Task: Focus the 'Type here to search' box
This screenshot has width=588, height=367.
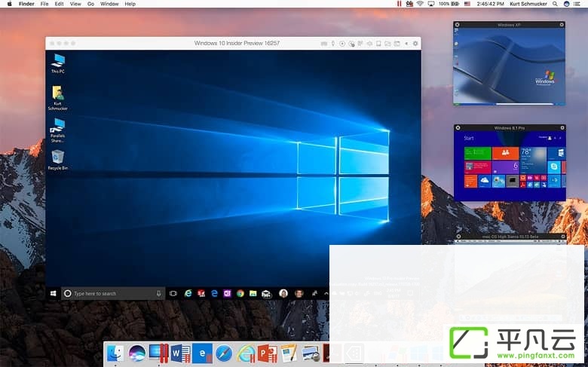Action: click(x=113, y=294)
